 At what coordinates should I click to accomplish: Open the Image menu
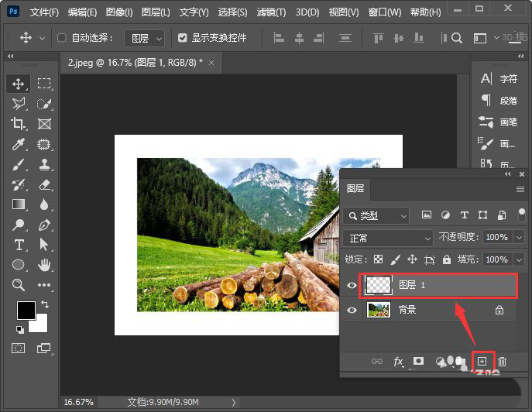pyautogui.click(x=119, y=12)
